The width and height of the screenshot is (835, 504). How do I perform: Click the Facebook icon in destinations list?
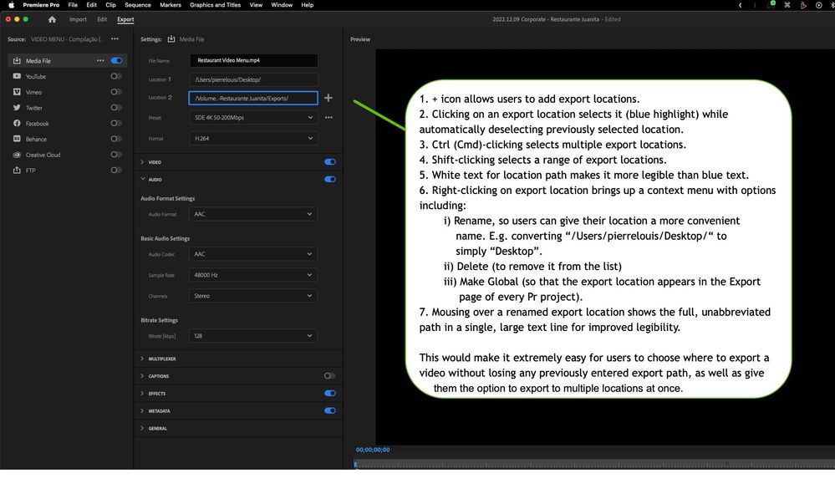point(17,123)
